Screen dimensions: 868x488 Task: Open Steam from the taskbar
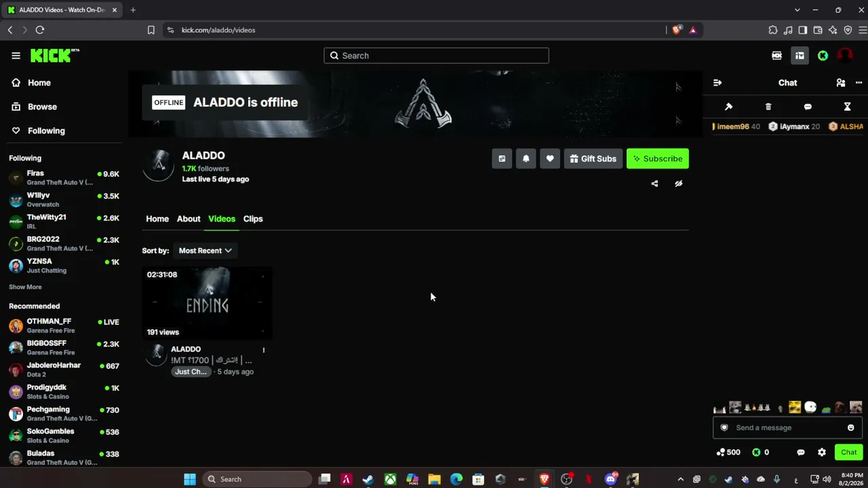click(368, 479)
